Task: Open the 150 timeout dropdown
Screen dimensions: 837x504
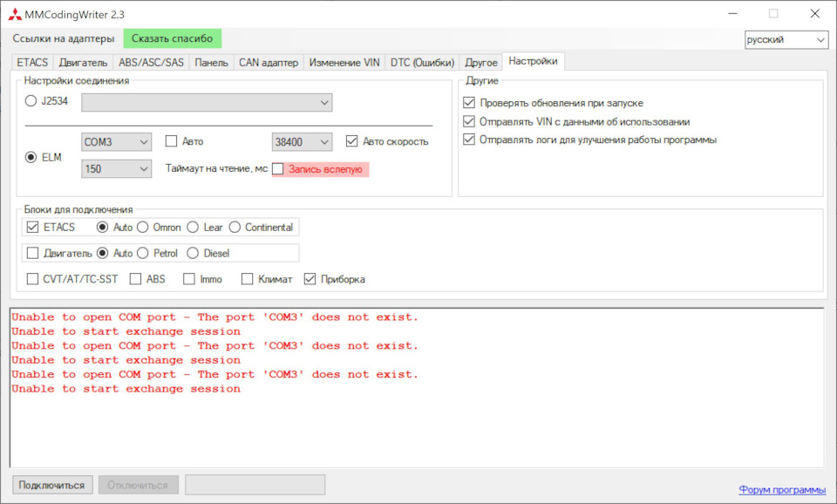Action: click(116, 168)
